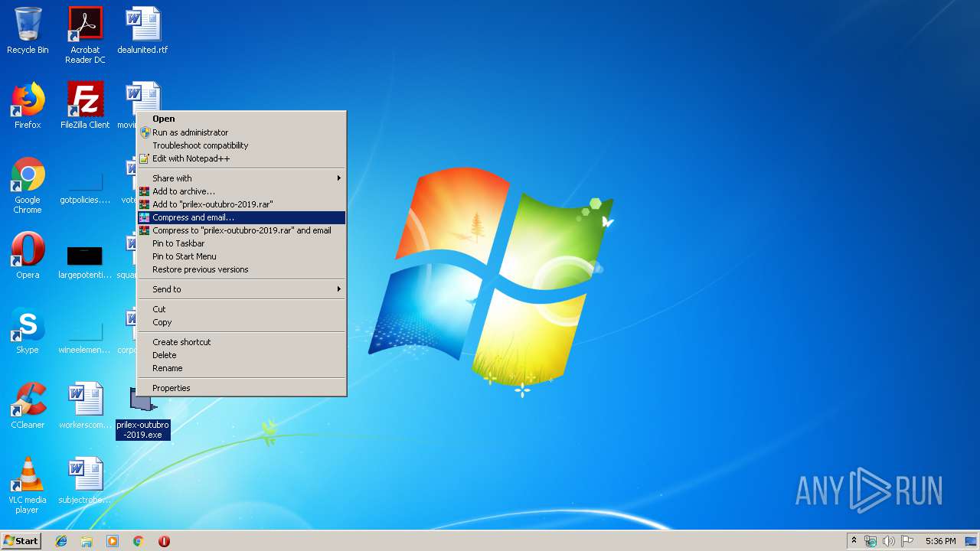Select prilex-outubro-2019.exe file icon
The image size is (980, 551).
point(143,413)
